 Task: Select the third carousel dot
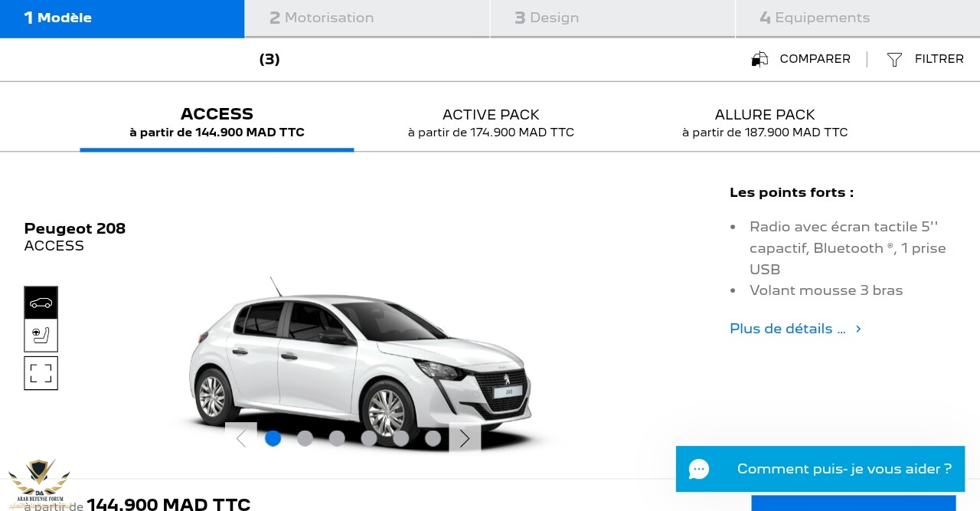click(337, 438)
